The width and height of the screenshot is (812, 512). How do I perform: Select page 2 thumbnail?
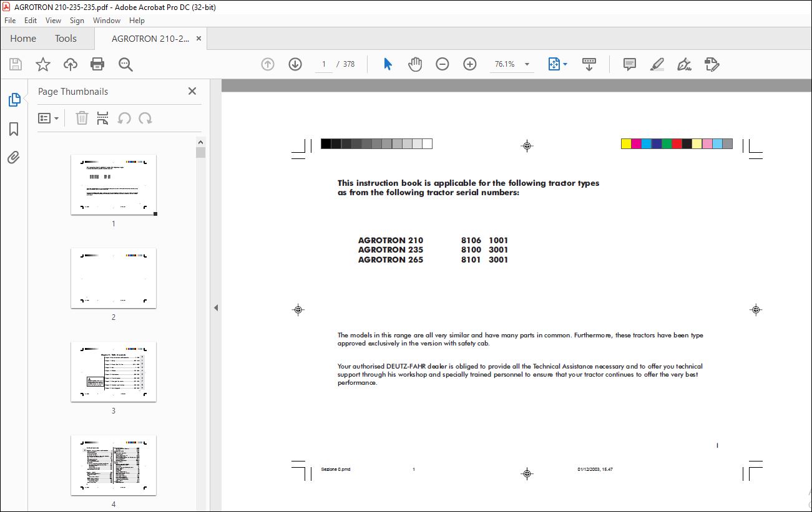pyautogui.click(x=114, y=278)
